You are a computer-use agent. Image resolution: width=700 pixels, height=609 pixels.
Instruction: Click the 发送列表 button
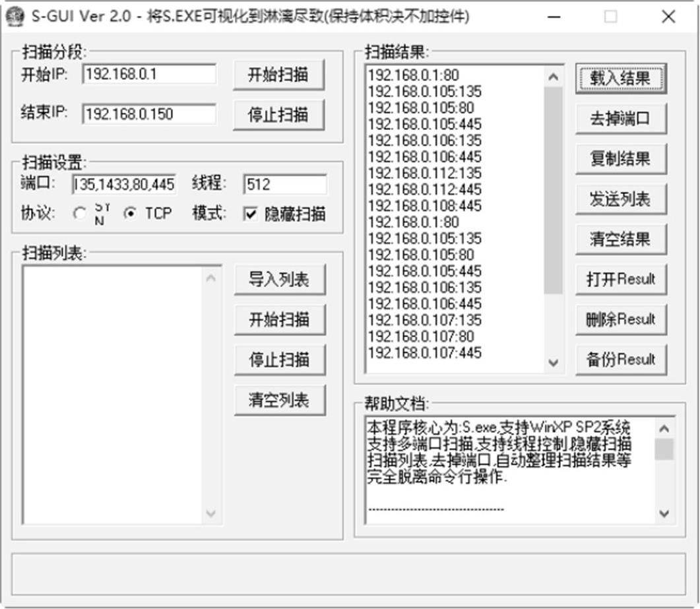click(621, 199)
